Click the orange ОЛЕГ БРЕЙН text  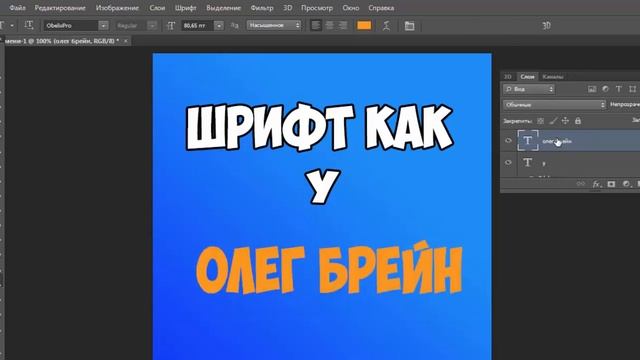coord(329,268)
